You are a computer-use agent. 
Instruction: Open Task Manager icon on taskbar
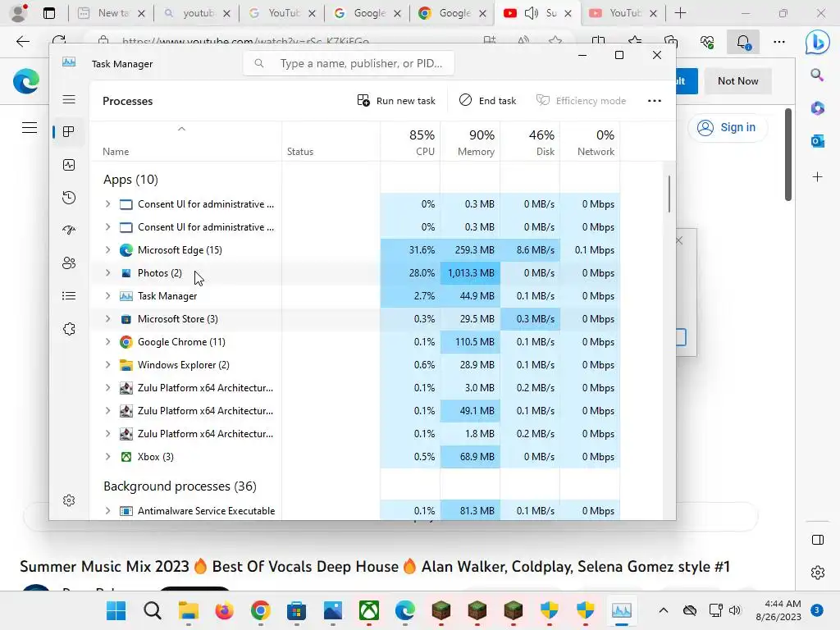tap(622, 610)
